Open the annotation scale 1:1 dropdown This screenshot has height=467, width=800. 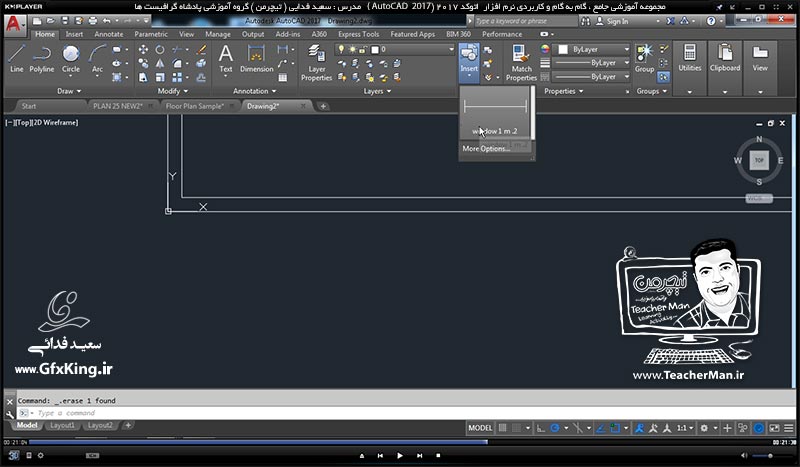685,428
